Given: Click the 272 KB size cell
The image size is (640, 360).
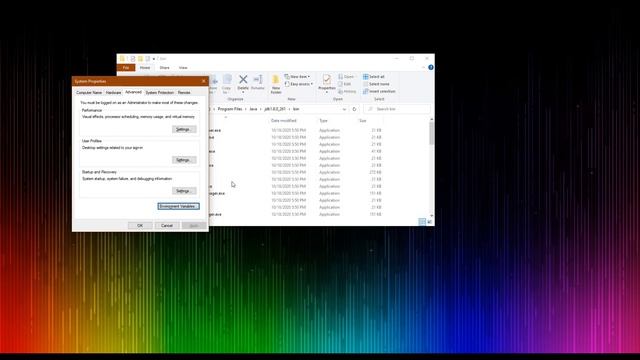Looking at the screenshot, I should click(x=375, y=172).
